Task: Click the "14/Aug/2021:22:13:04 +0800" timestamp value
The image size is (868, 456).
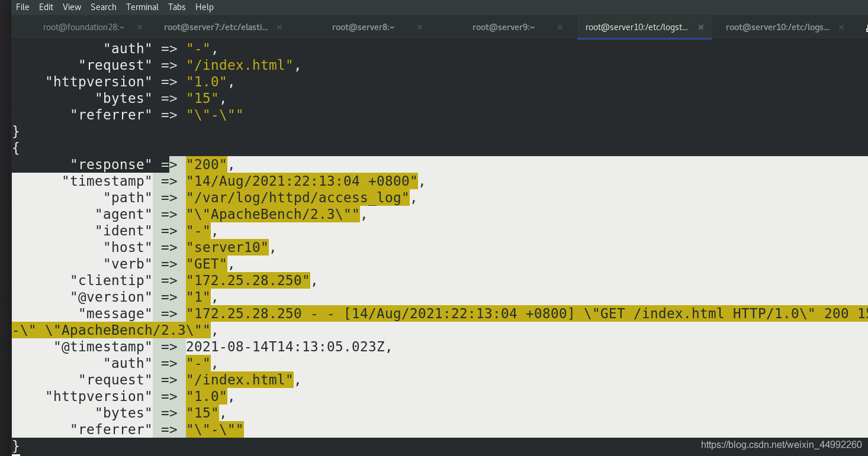Action: [x=302, y=181]
